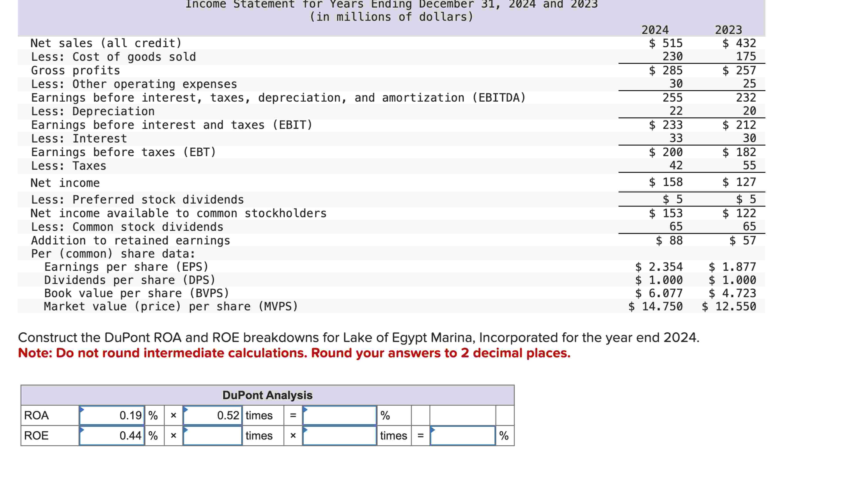
Task: Select the empty ROA result percent field
Action: coord(339,415)
